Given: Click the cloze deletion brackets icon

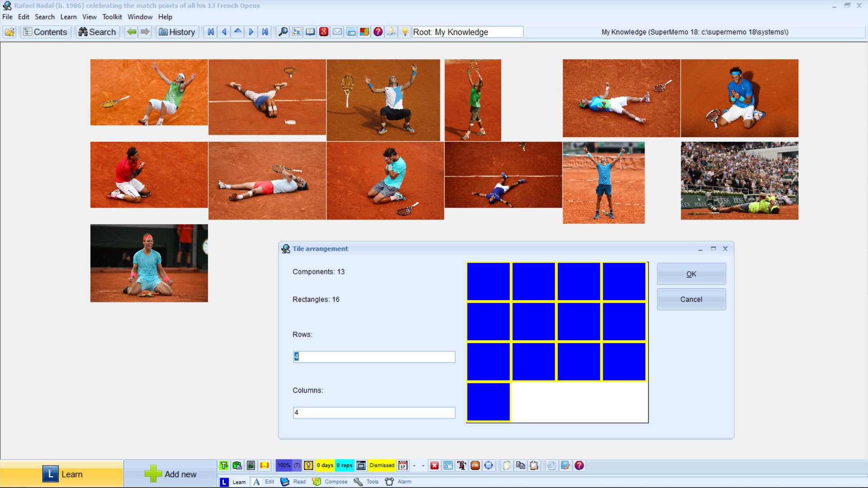Looking at the screenshot, I should click(264, 465).
